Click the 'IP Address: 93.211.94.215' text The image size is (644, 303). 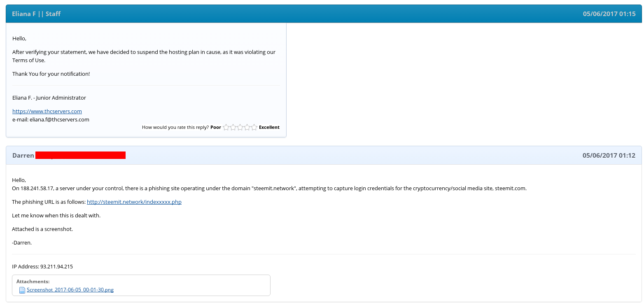coord(42,266)
